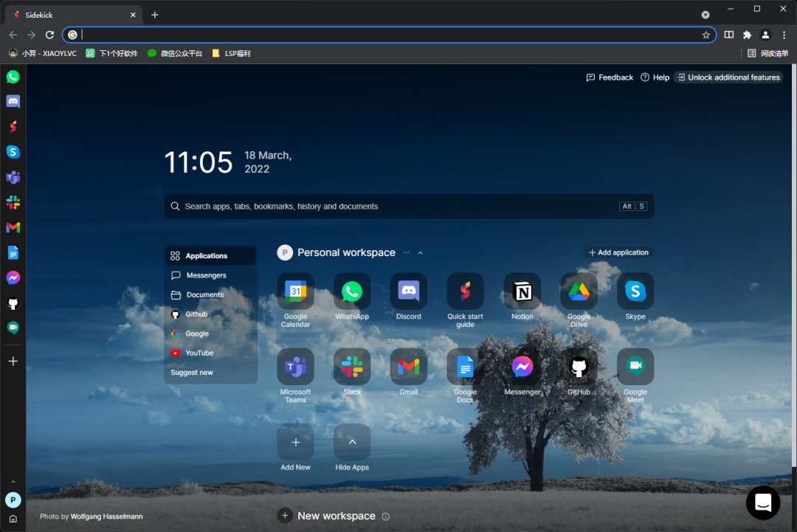The height and width of the screenshot is (532, 797).
Task: Open Gmail from the left sidebar
Action: (x=13, y=227)
